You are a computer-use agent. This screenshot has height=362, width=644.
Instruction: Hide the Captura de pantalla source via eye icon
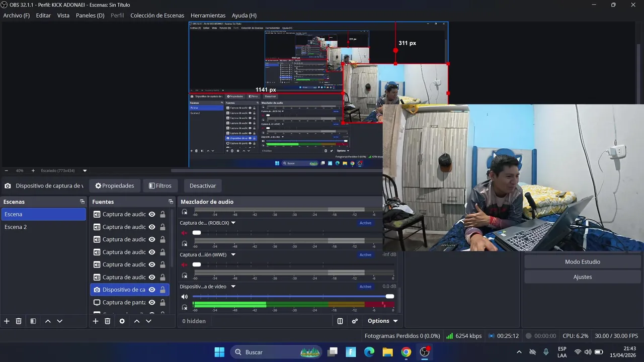click(x=152, y=302)
